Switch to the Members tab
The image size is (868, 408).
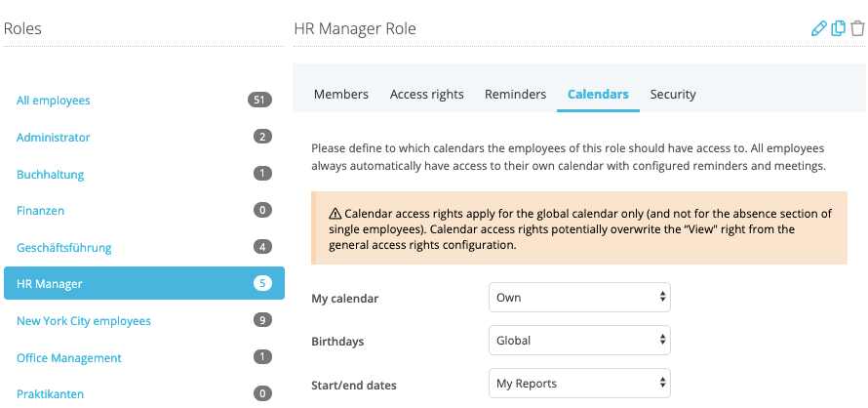coord(341,95)
